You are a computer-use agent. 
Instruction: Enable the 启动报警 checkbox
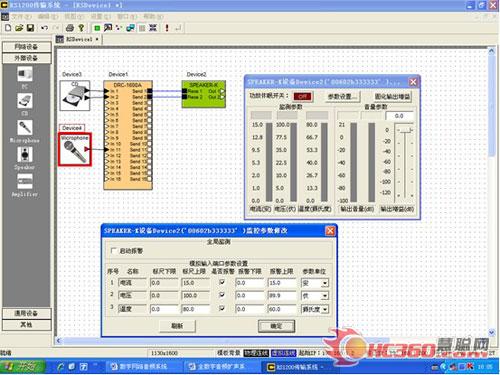click(x=114, y=251)
